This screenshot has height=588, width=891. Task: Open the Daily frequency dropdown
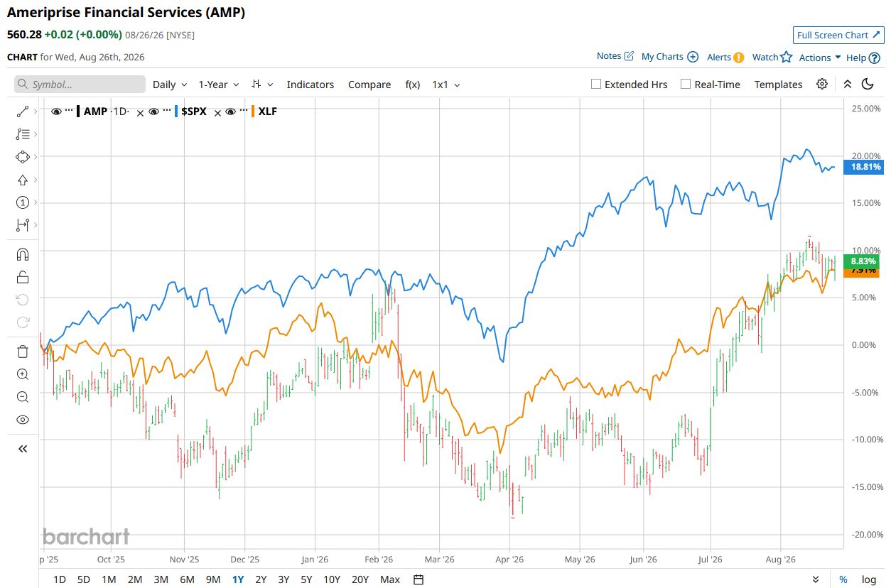point(170,85)
